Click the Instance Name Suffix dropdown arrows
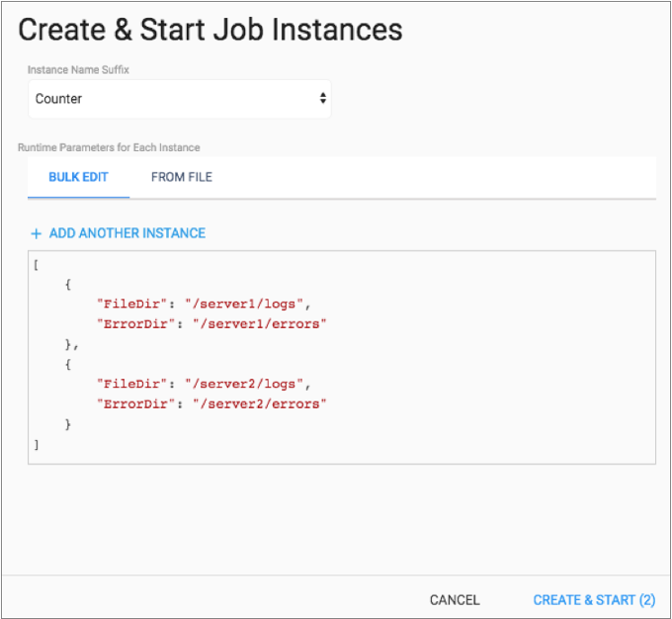672x619 pixels. 322,99
